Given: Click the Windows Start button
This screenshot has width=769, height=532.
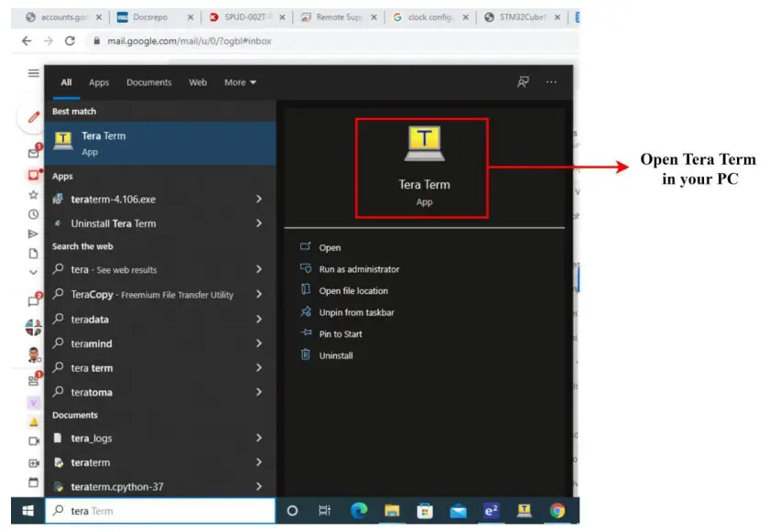Looking at the screenshot, I should point(28,511).
